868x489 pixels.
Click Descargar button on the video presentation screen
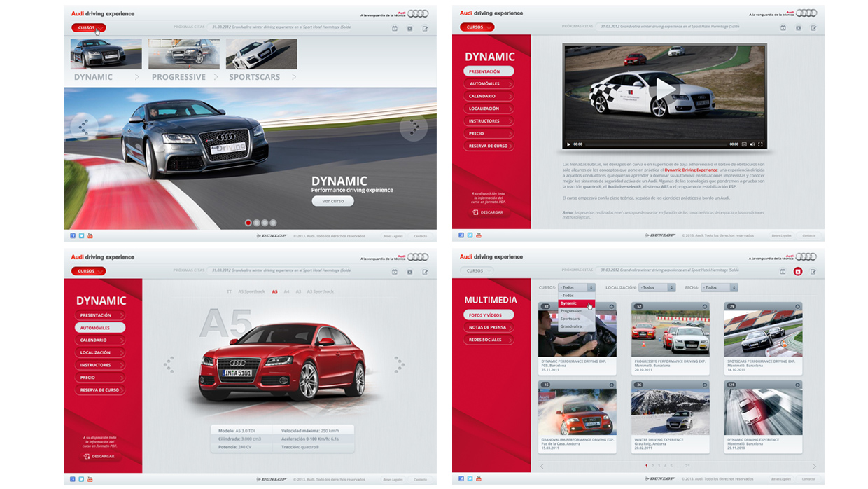[x=488, y=212]
